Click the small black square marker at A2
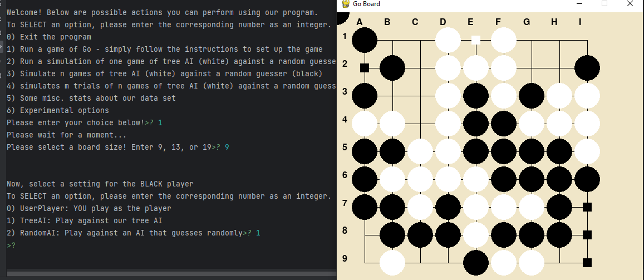Image resolution: width=644 pixels, height=280 pixels. coord(365,68)
